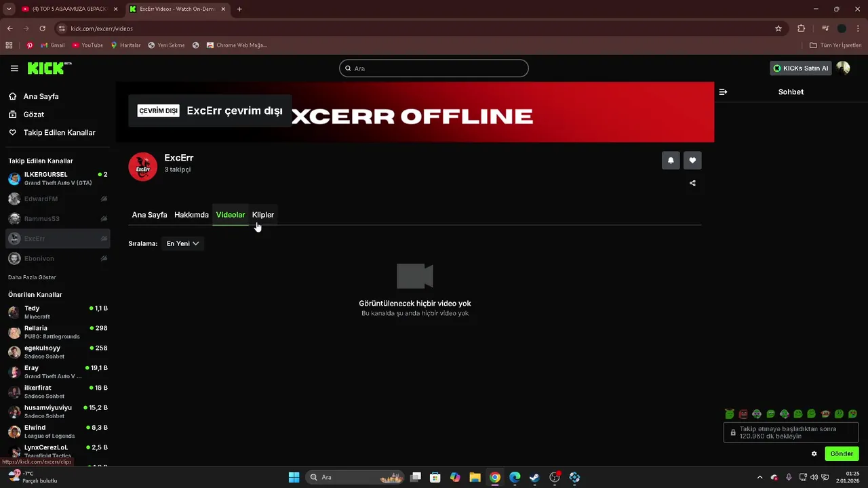Open recommended channel egekulsoyy
This screenshot has width=868, height=488.
coord(58,352)
